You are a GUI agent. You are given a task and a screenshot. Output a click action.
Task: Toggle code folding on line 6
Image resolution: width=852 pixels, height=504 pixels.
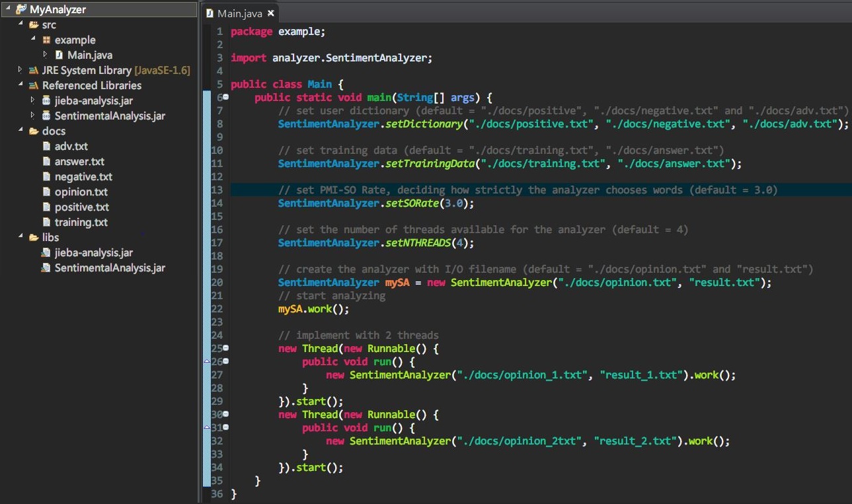pyautogui.click(x=225, y=97)
